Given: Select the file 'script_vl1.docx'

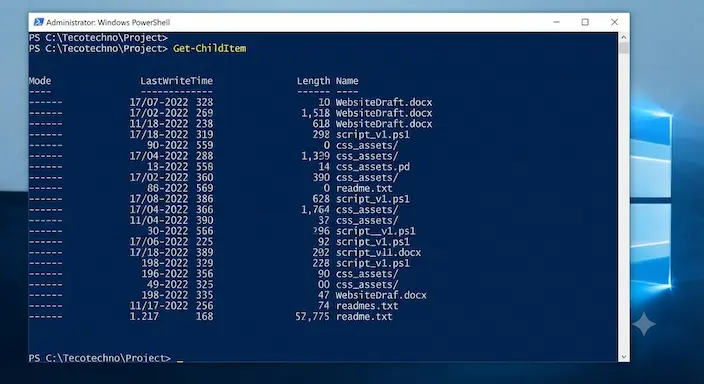Looking at the screenshot, I should pyautogui.click(x=378, y=253).
